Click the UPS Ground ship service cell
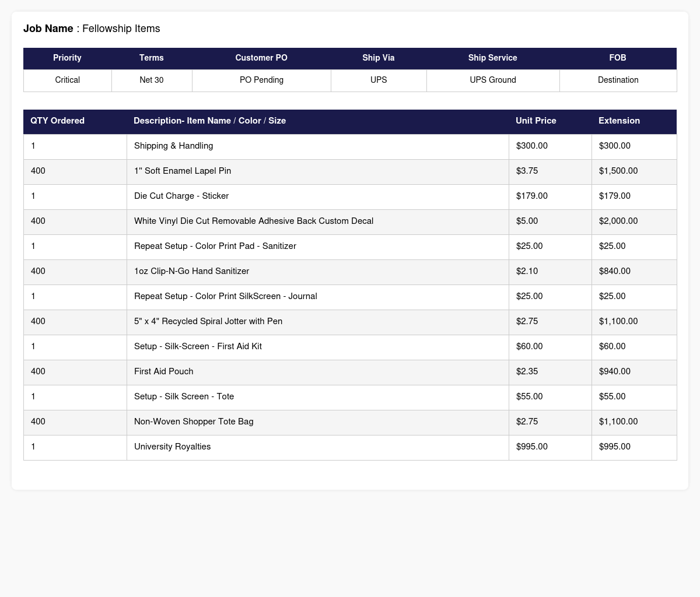The image size is (700, 597). coord(493,80)
